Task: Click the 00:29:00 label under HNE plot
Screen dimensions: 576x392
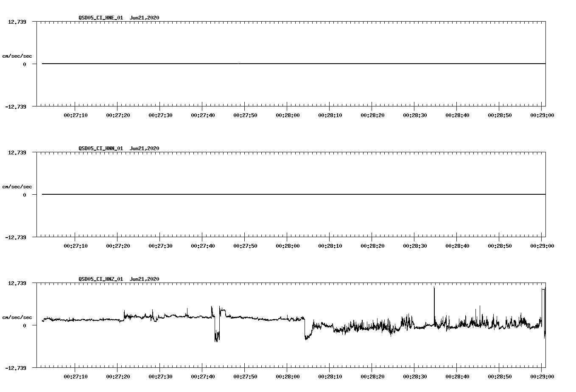Action: click(542, 115)
